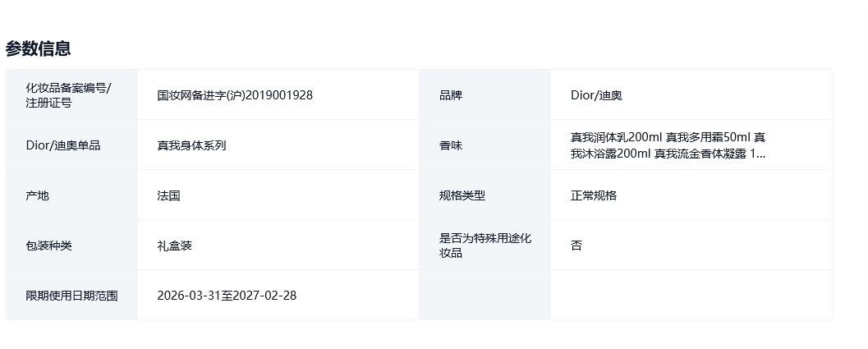Click the value 否 for special-use cosmetics
Image resolution: width=868 pixels, height=349 pixels.
[576, 246]
